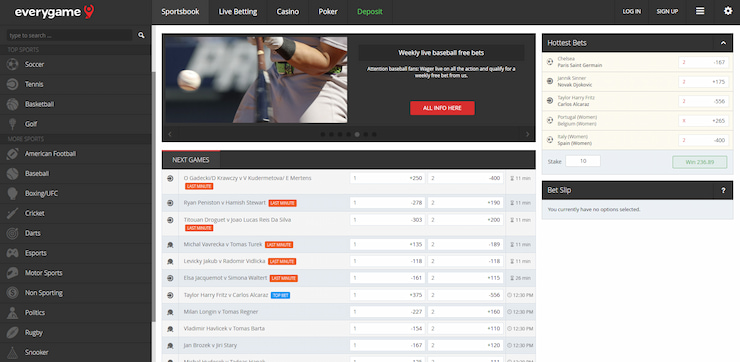The image size is (740, 362).
Task: Click the baseball banner image
Action: [256, 80]
